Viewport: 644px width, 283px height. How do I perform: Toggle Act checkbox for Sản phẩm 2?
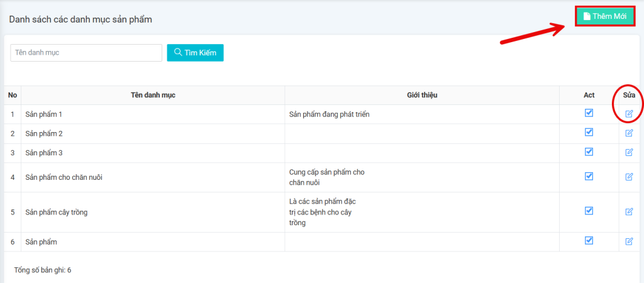589,133
